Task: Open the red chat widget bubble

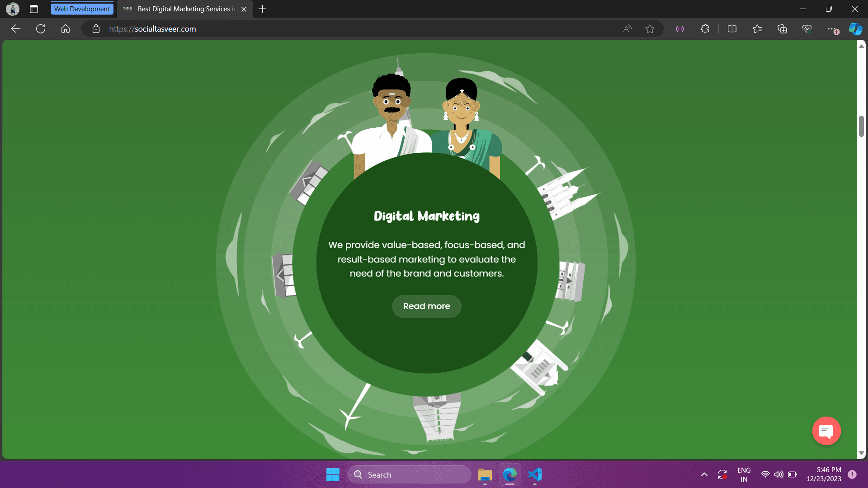Action: pyautogui.click(x=826, y=431)
